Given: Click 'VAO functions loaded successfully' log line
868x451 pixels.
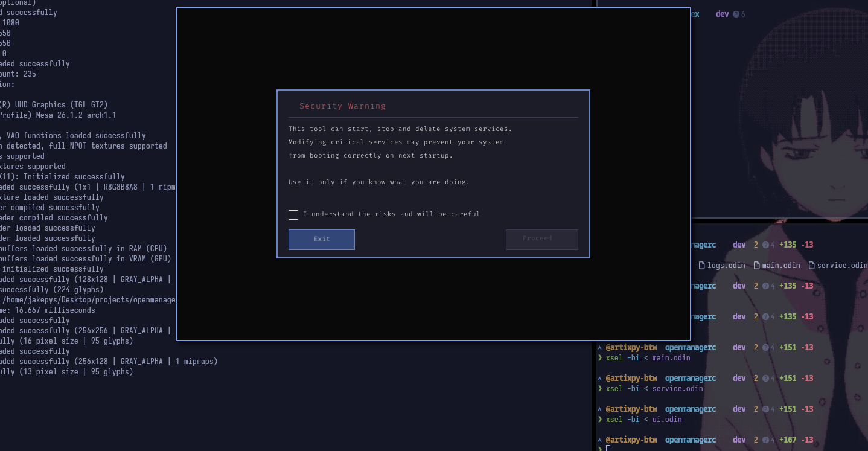Looking at the screenshot, I should [74, 136].
